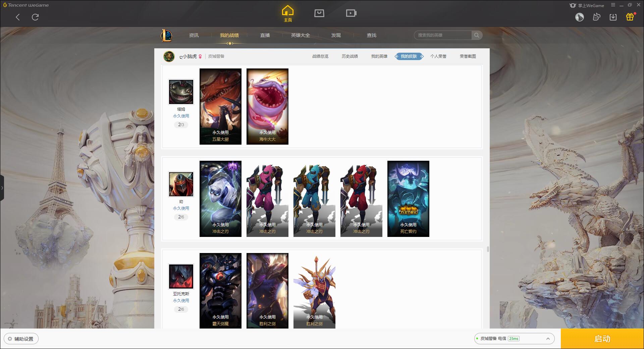This screenshot has height=349, width=644.
Task: Open the 发现 discover tab
Action: (x=336, y=35)
